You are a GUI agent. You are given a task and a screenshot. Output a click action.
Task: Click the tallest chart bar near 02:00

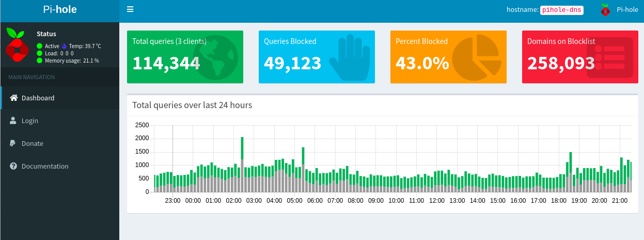coord(242,164)
